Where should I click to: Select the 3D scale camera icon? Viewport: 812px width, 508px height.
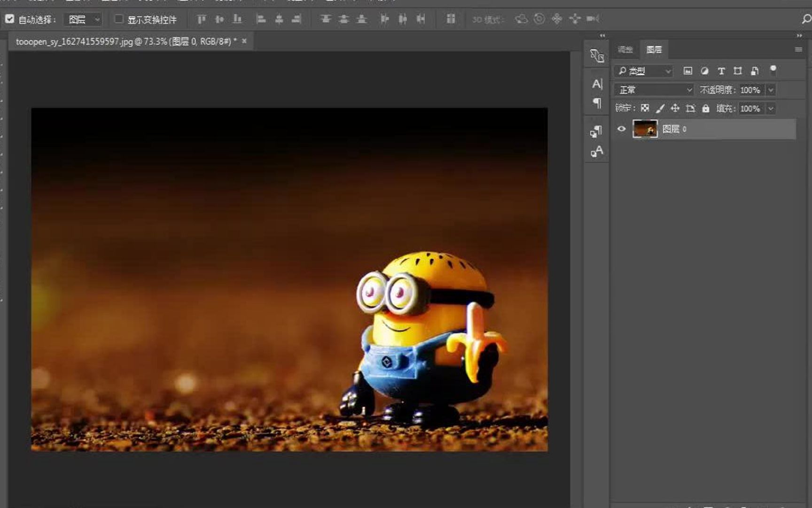click(x=593, y=19)
